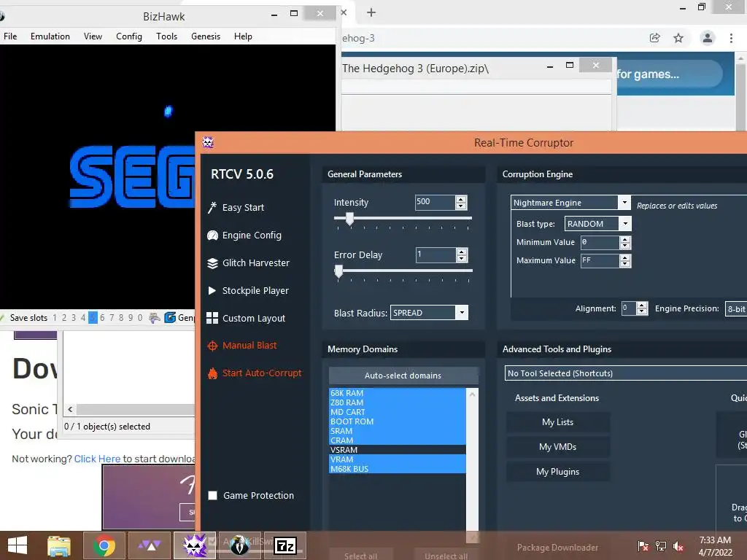Select the VSRAM memory domain
Image resolution: width=747 pixels, height=560 pixels.
(x=398, y=450)
